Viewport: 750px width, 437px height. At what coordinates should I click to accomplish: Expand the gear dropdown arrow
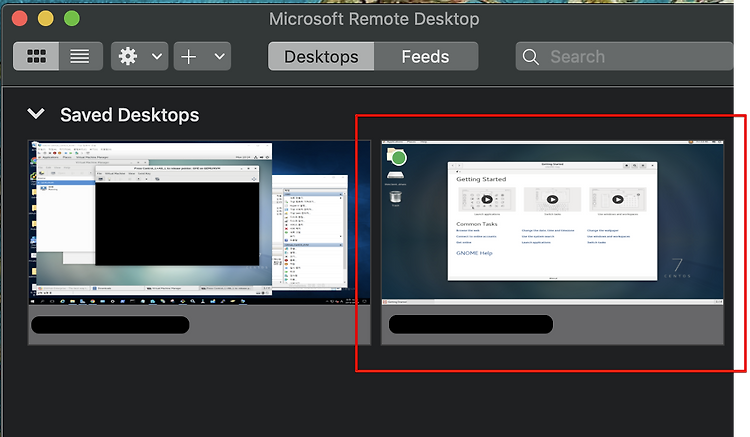(x=157, y=56)
